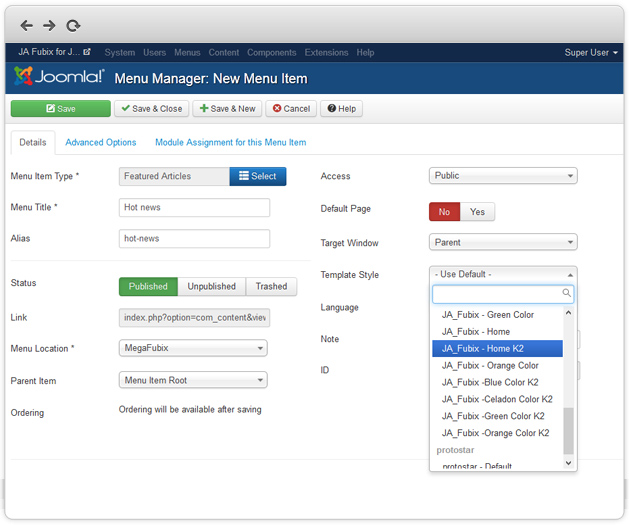This screenshot has height=525, width=629.
Task: Select JA_Fubix - Green Color style
Action: point(497,315)
